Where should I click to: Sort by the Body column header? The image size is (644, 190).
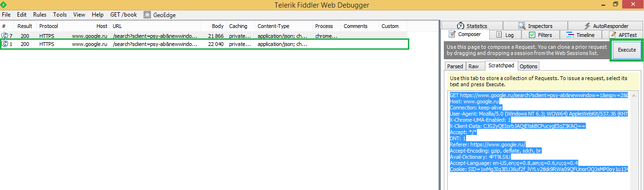[214, 26]
